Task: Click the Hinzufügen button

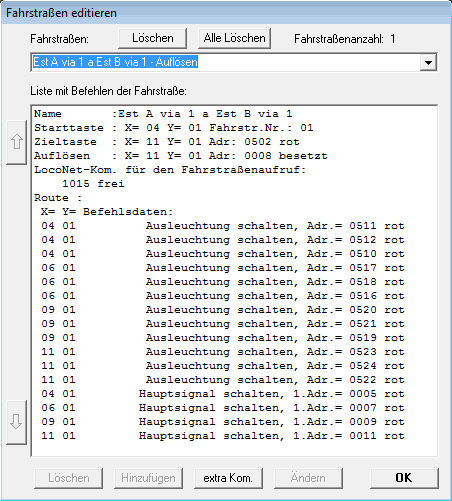Action: coord(148,478)
